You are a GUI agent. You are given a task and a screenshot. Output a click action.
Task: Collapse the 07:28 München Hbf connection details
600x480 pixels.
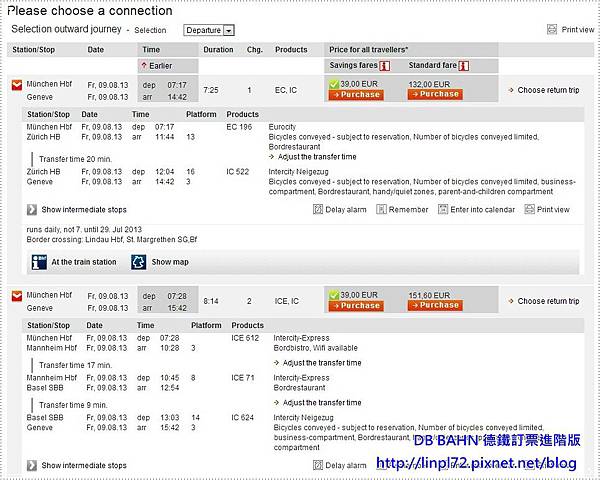[17, 296]
